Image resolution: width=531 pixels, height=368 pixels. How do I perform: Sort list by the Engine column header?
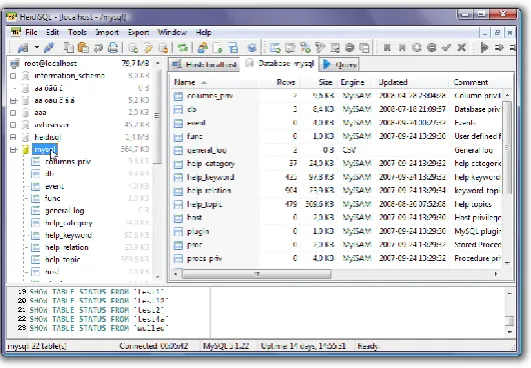tap(356, 82)
